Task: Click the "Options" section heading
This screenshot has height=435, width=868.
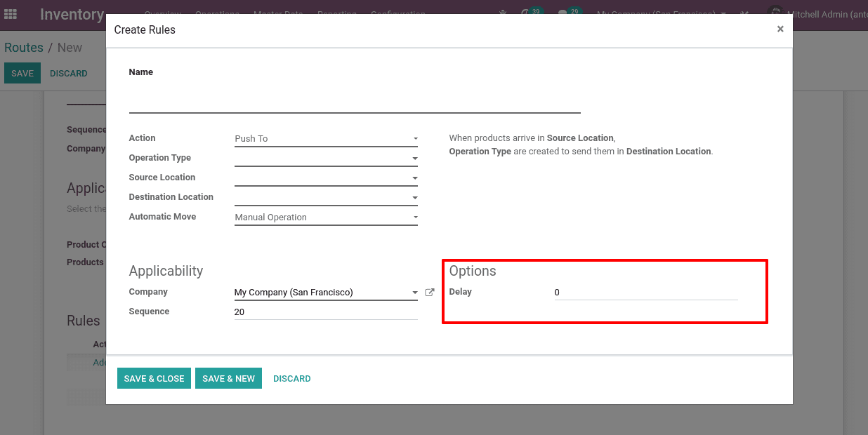Action: point(473,271)
